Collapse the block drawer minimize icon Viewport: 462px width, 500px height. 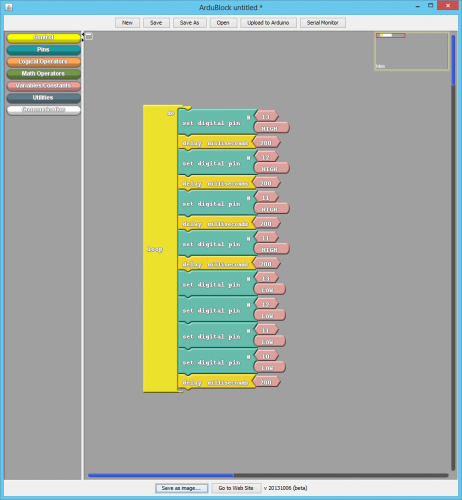coord(89,36)
